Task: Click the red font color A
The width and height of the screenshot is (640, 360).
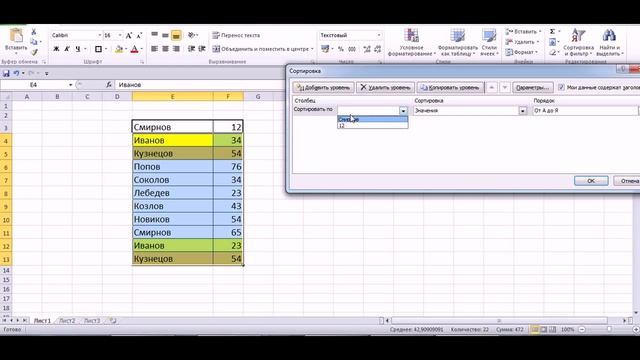Action: [x=135, y=49]
